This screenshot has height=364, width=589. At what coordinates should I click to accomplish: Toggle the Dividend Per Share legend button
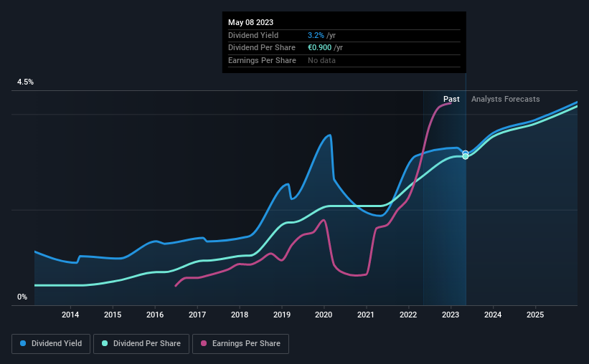pyautogui.click(x=141, y=344)
